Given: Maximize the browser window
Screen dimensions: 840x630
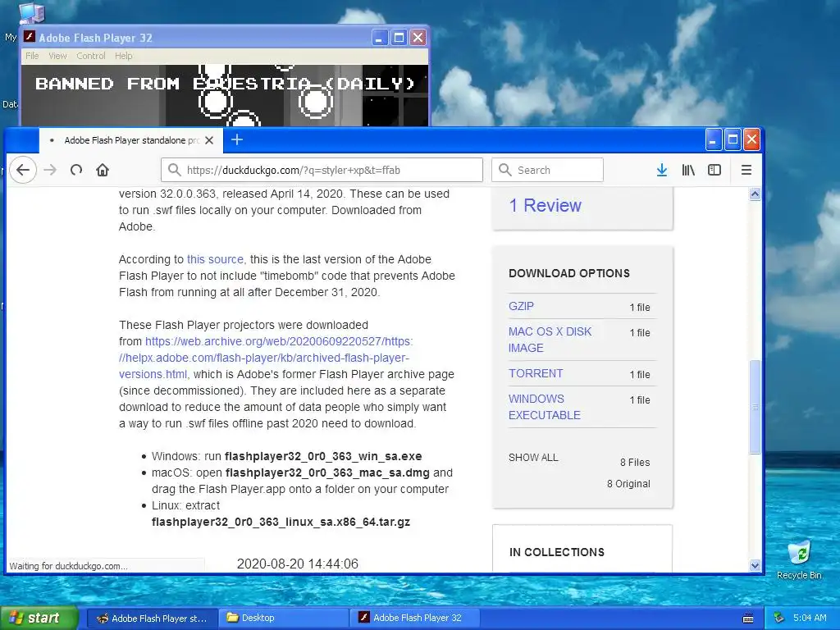Looking at the screenshot, I should click(x=733, y=139).
